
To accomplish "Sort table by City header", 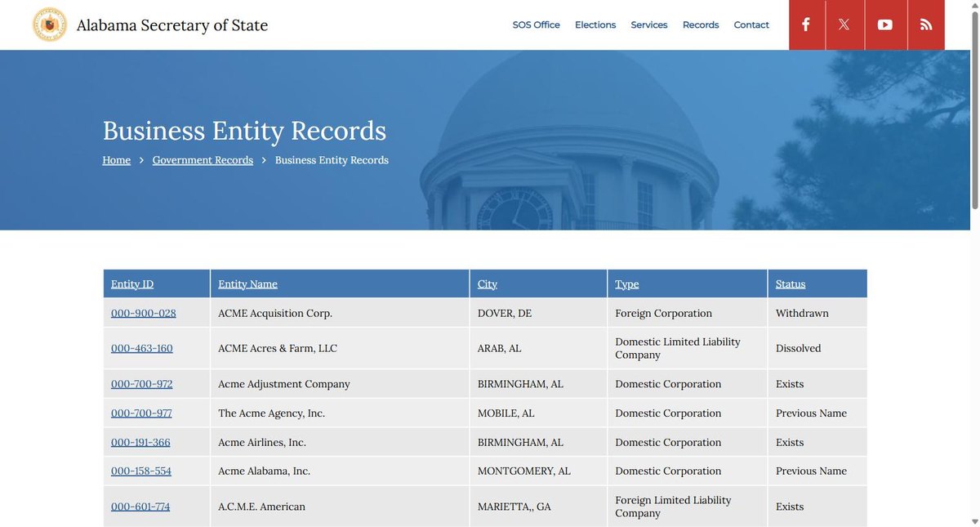I will coord(488,284).
